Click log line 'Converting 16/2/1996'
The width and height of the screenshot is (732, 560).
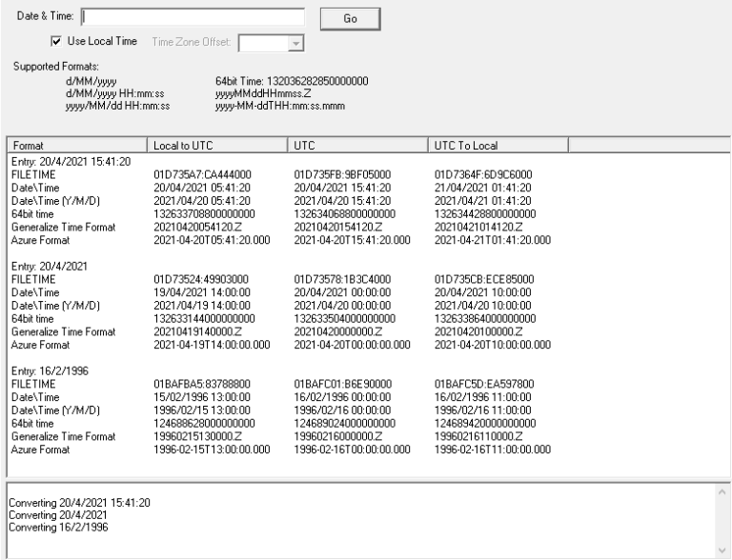point(58,527)
